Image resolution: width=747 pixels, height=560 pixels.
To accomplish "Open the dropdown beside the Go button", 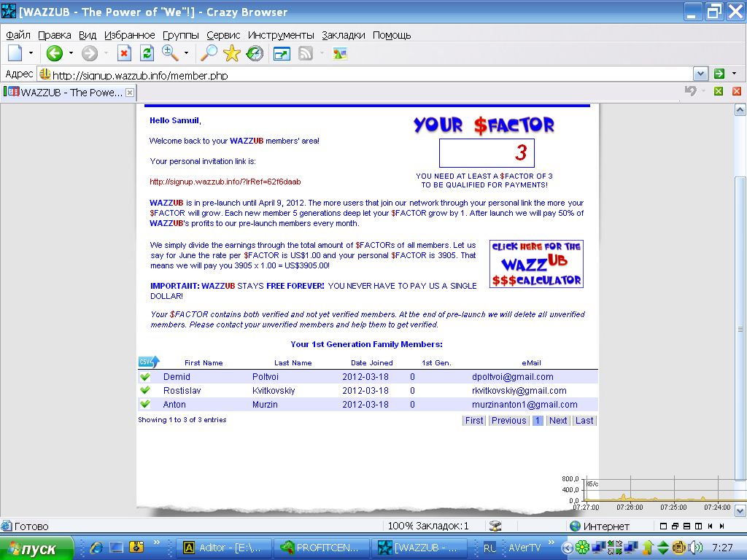I will click(x=734, y=74).
